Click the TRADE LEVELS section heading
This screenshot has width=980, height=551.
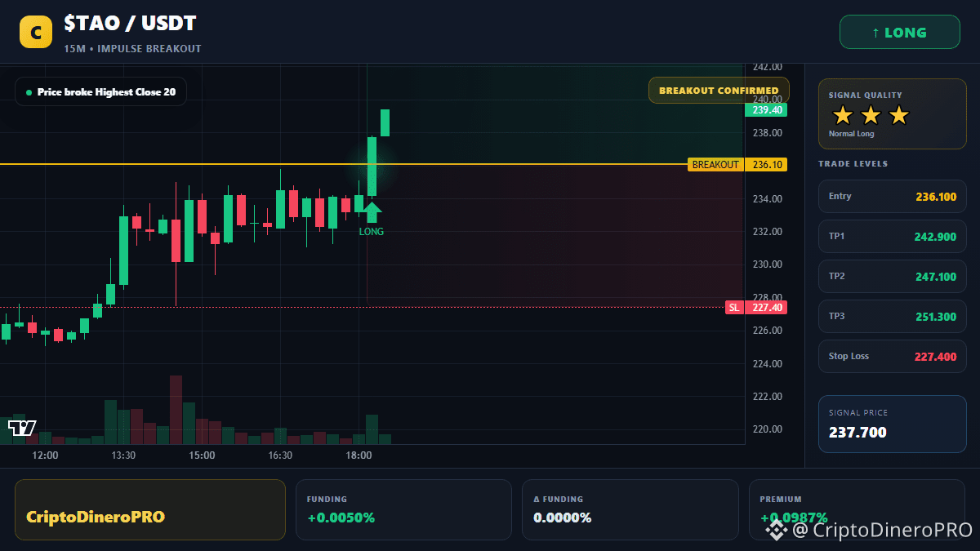(853, 164)
